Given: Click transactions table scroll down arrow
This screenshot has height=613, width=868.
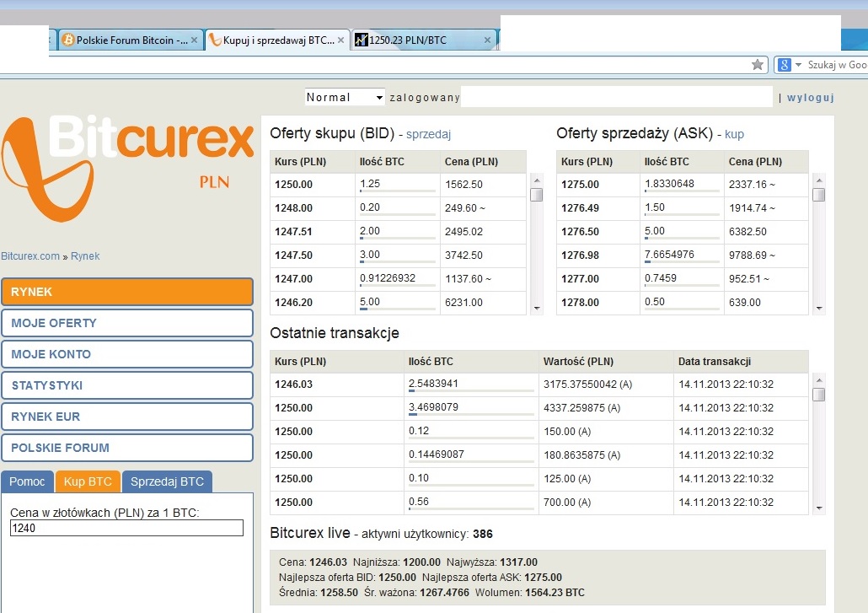Looking at the screenshot, I should [819, 508].
